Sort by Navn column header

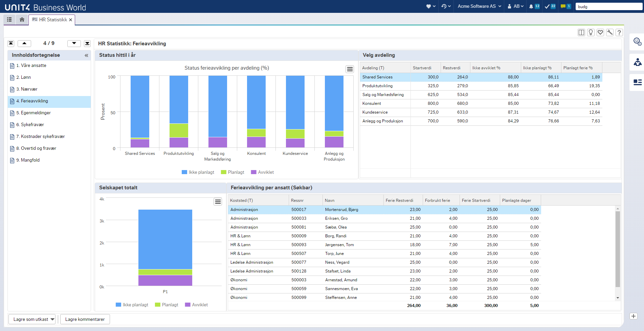(x=353, y=200)
